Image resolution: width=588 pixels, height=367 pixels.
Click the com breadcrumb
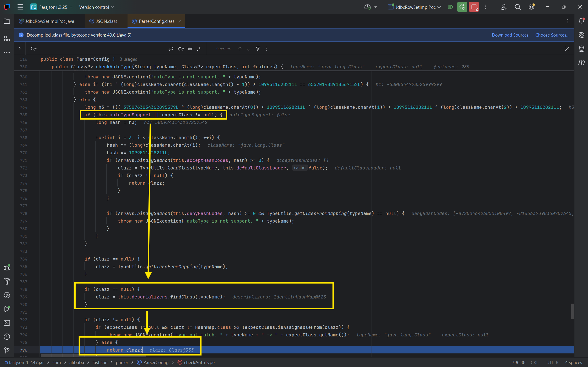[x=57, y=362]
